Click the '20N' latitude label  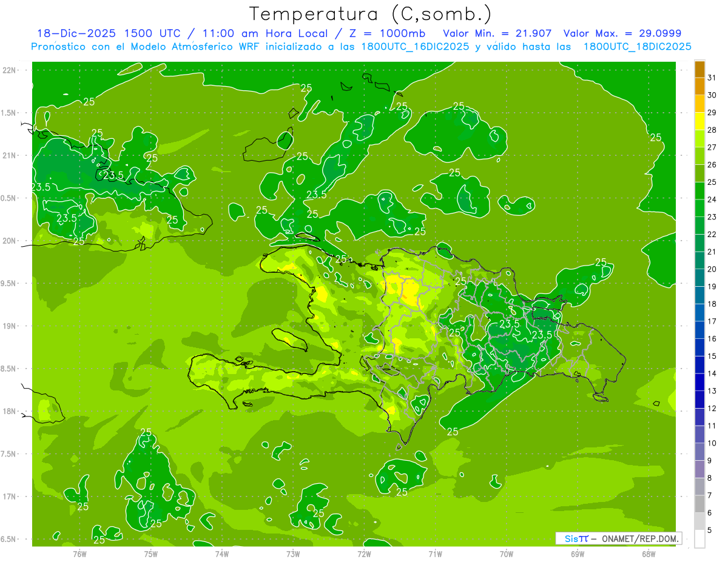[10, 241]
